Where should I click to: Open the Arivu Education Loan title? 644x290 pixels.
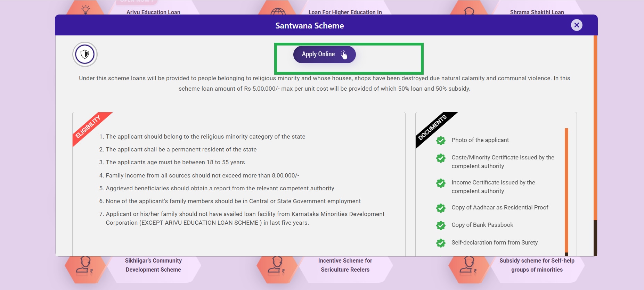point(153,12)
